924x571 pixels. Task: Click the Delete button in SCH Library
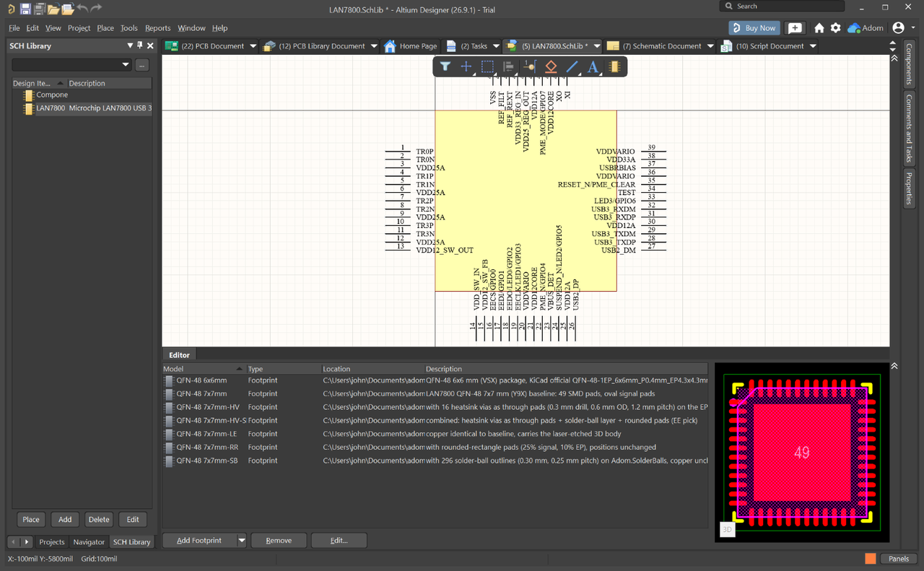coord(99,519)
